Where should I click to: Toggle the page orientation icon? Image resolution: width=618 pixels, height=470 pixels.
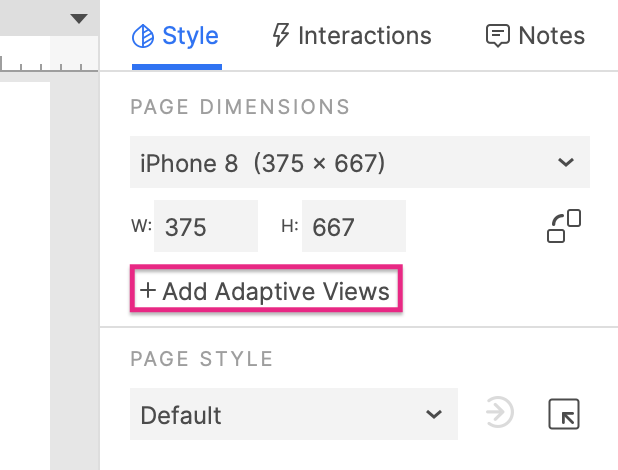point(564,226)
